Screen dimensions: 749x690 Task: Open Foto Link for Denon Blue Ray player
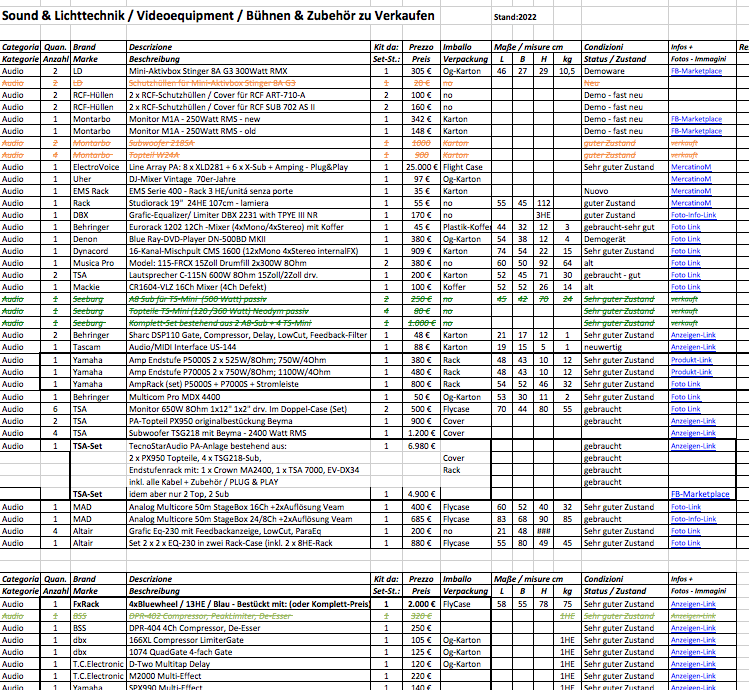[x=685, y=239]
